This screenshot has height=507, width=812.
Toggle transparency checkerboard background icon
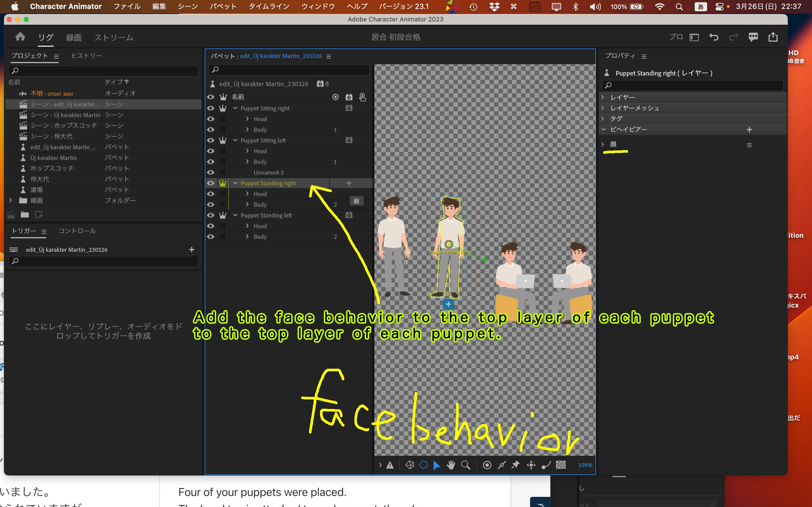[x=561, y=465]
